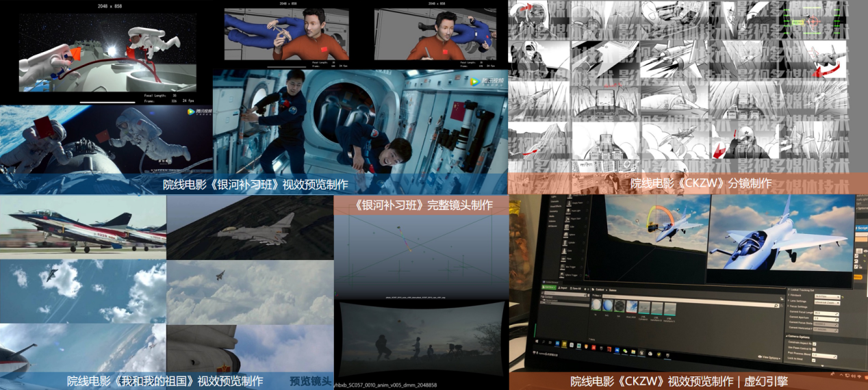Open the Volumes placement category
868x390 pixels.
point(552,221)
